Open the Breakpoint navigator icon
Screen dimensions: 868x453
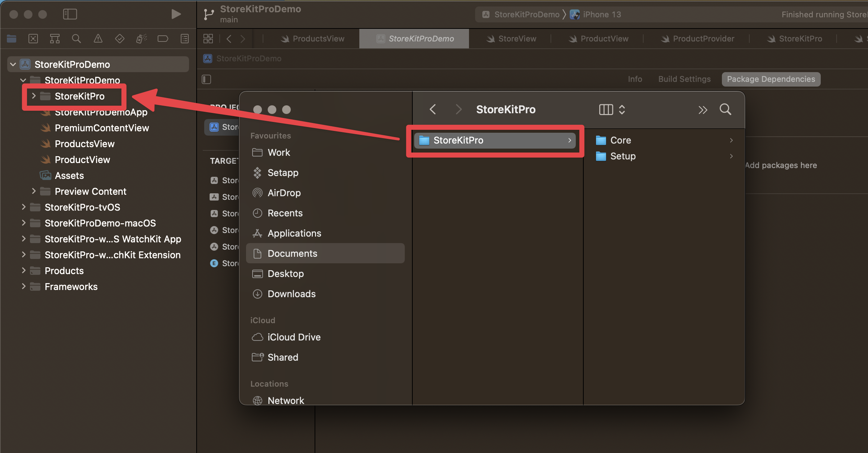163,39
